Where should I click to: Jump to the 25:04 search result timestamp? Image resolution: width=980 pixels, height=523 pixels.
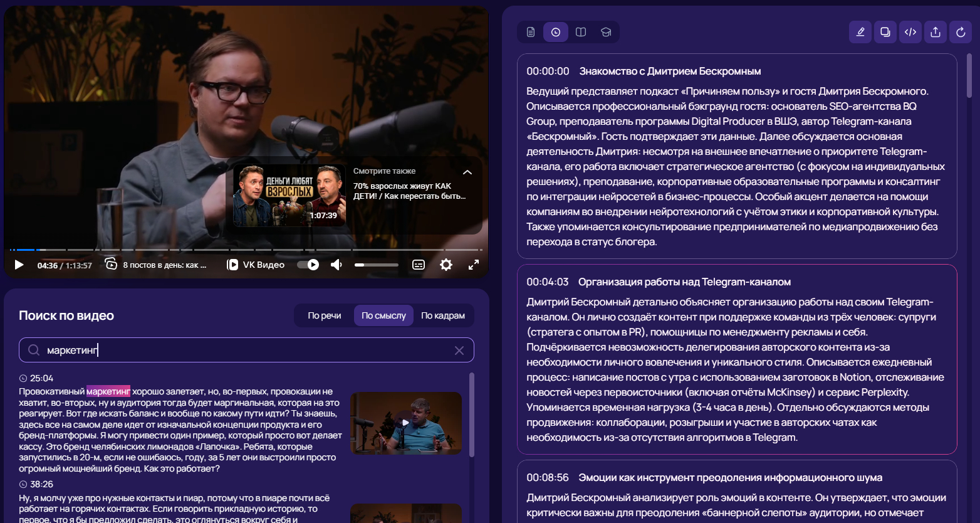tap(41, 378)
